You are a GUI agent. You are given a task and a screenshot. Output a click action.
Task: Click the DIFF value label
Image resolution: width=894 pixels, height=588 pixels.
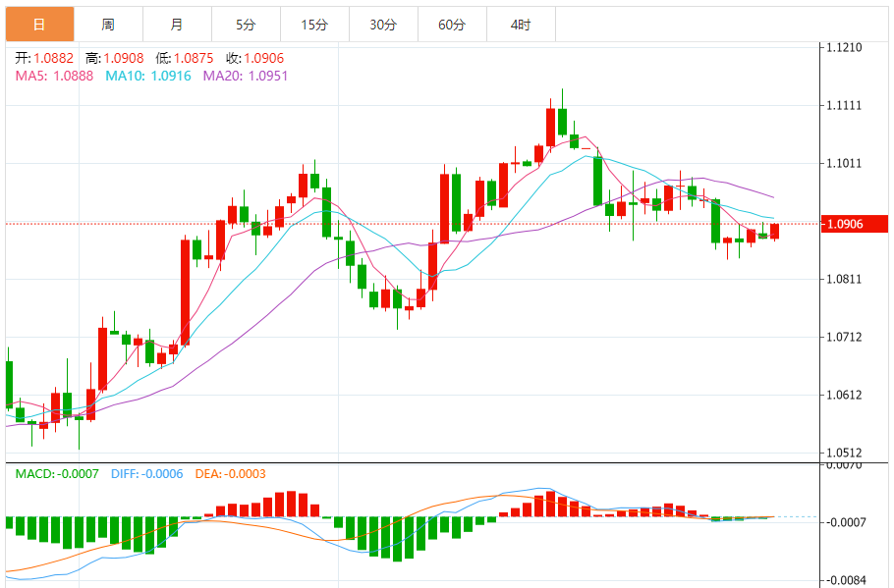tap(147, 474)
